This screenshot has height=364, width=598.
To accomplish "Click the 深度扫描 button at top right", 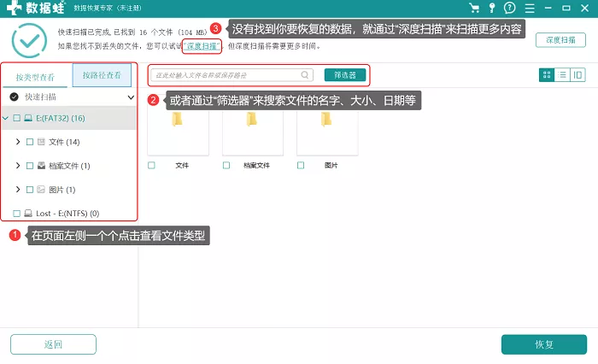I will [560, 39].
